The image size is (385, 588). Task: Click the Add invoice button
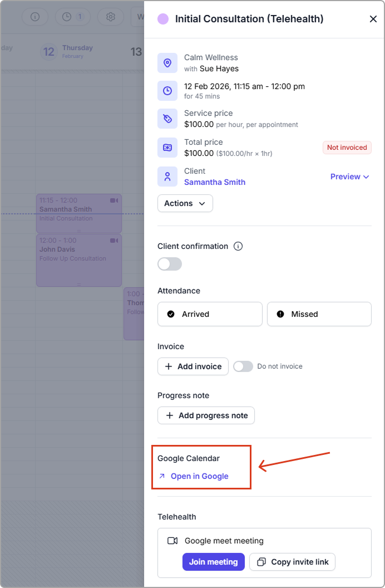point(193,366)
